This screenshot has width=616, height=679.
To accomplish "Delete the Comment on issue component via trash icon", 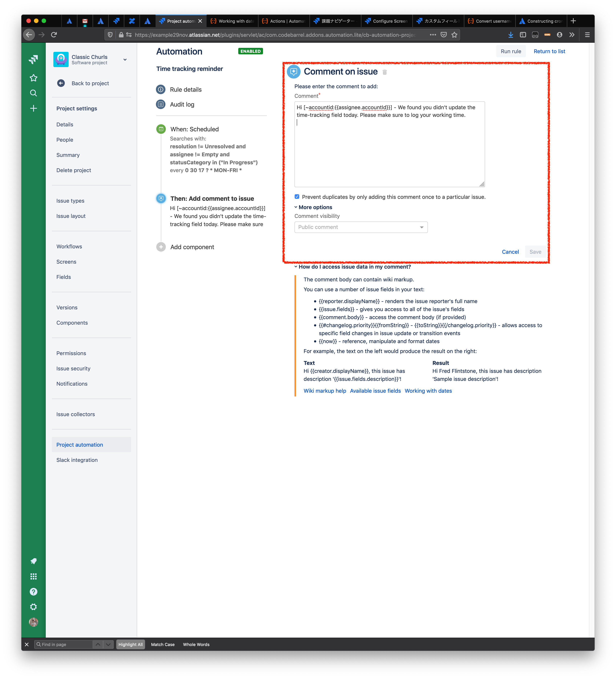I will pos(385,72).
